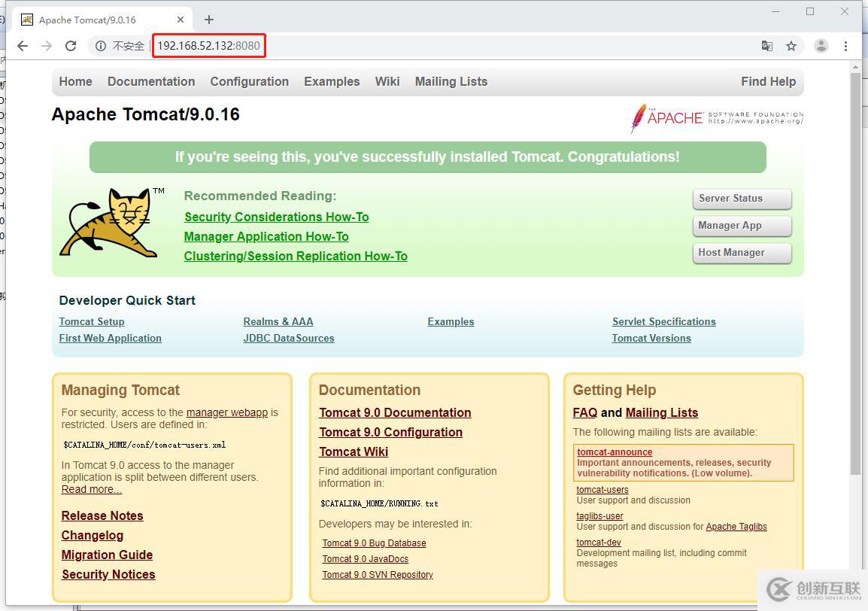Viewport: 868px width, 611px height.
Task: Click the Host Manager button
Action: point(741,253)
